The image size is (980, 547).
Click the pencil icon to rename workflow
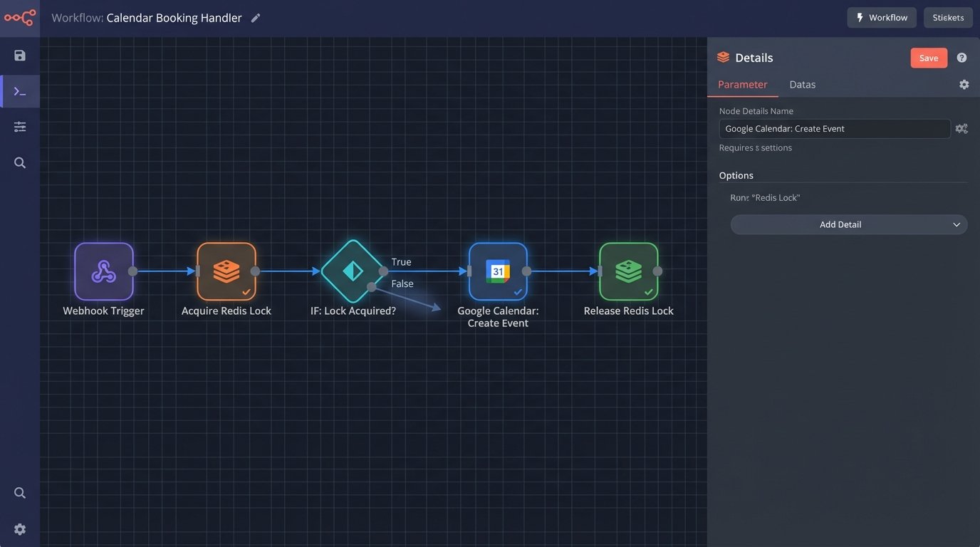pos(256,18)
